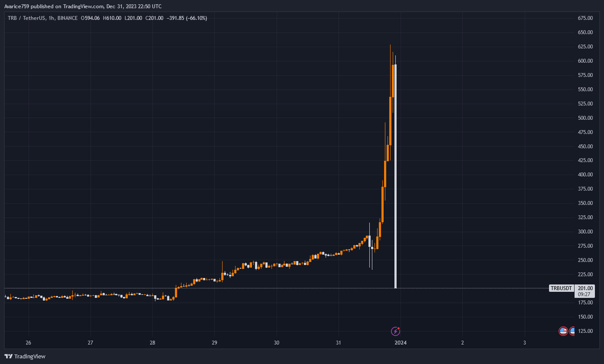604x364 pixels.
Task: Click date label 27 on time axis
Action: coord(91,343)
